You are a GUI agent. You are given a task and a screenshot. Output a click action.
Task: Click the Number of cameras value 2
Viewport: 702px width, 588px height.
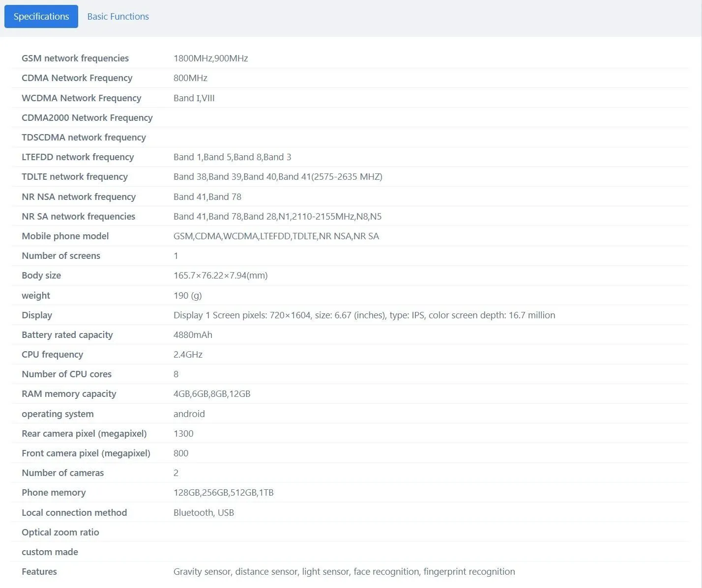click(x=176, y=473)
